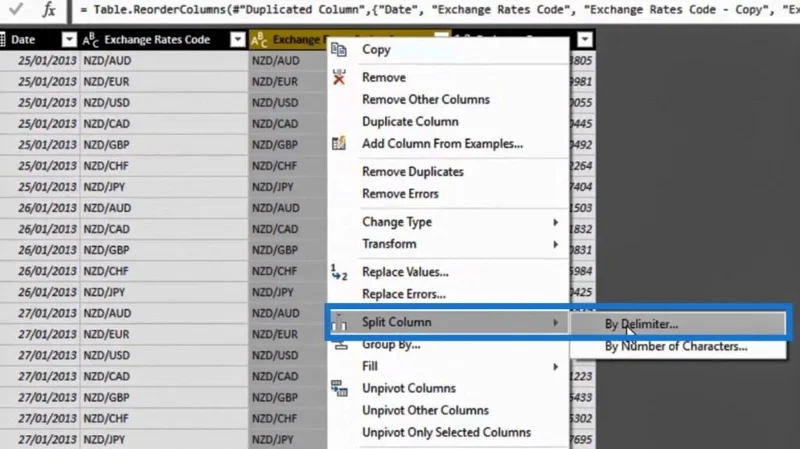Click the ABC type icon of Exchange Rates Code
This screenshot has height=449, width=800.
point(90,39)
